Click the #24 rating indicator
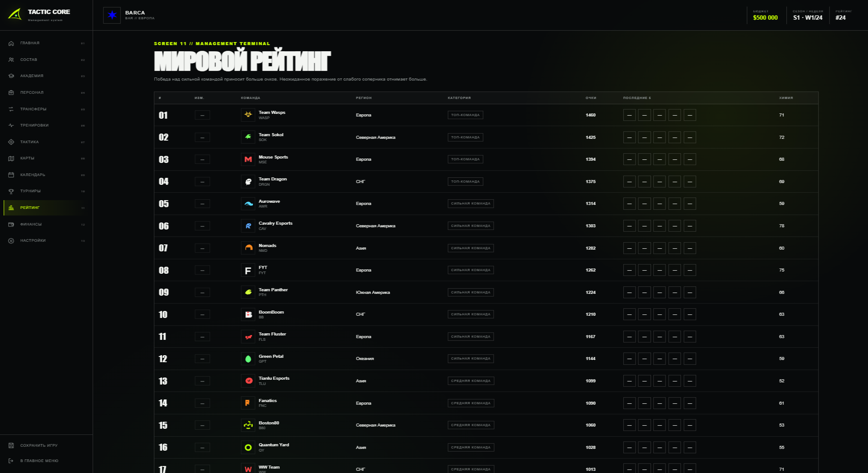This screenshot has width=868, height=473. point(840,18)
